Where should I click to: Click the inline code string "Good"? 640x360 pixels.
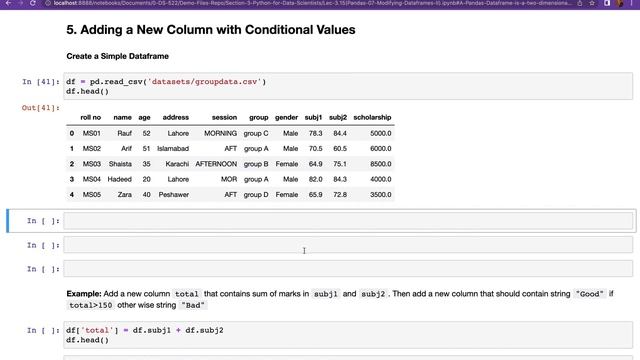tap(589, 294)
